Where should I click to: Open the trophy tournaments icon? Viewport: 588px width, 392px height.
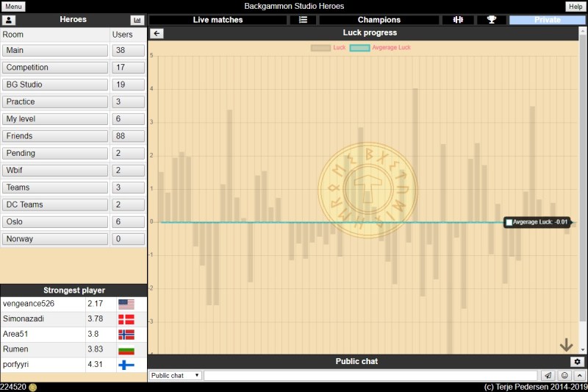(491, 20)
